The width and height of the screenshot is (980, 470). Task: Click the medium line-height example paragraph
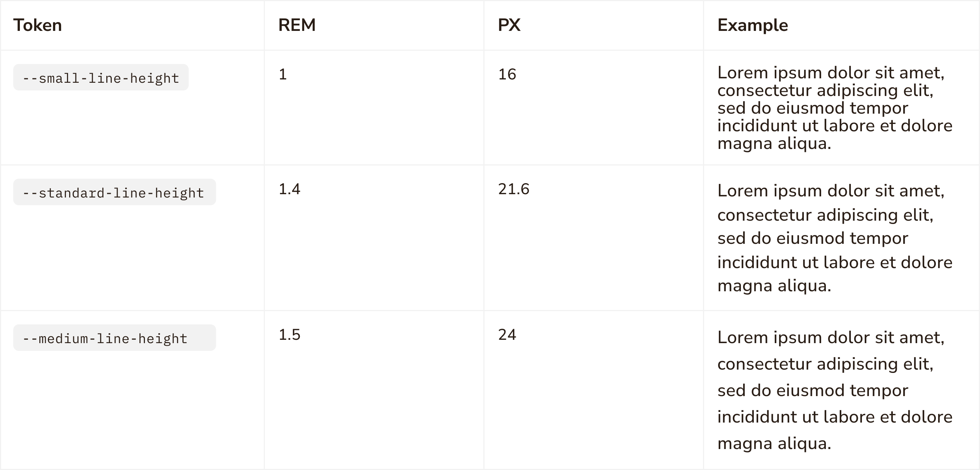834,391
